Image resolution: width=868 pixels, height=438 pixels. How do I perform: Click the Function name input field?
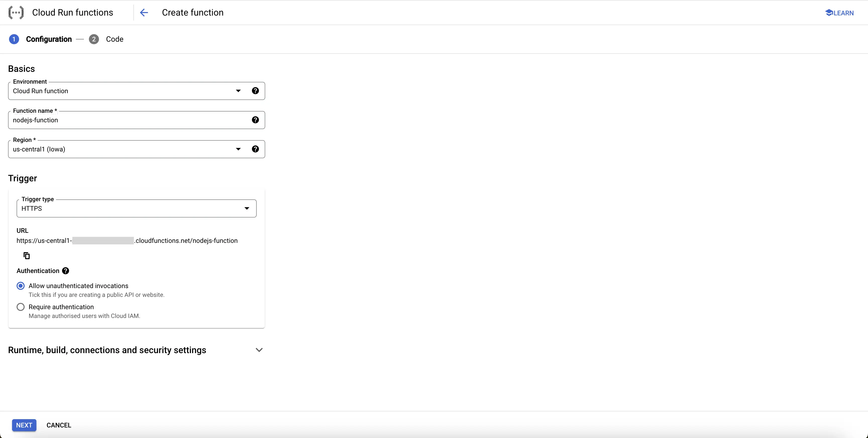pos(136,120)
